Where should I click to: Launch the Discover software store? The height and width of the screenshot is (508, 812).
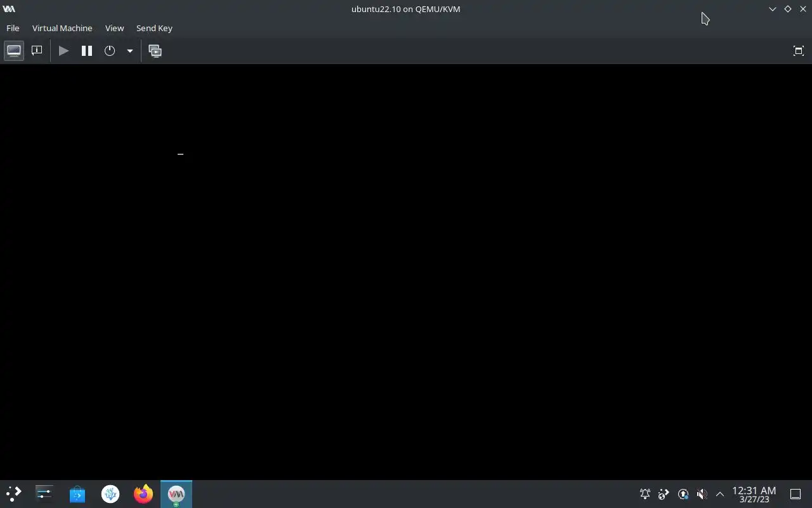[x=77, y=494]
